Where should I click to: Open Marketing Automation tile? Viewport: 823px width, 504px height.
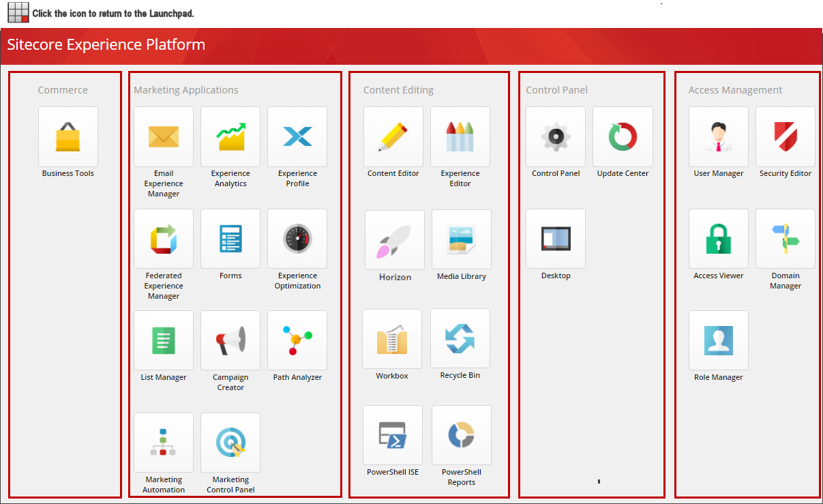tap(164, 443)
